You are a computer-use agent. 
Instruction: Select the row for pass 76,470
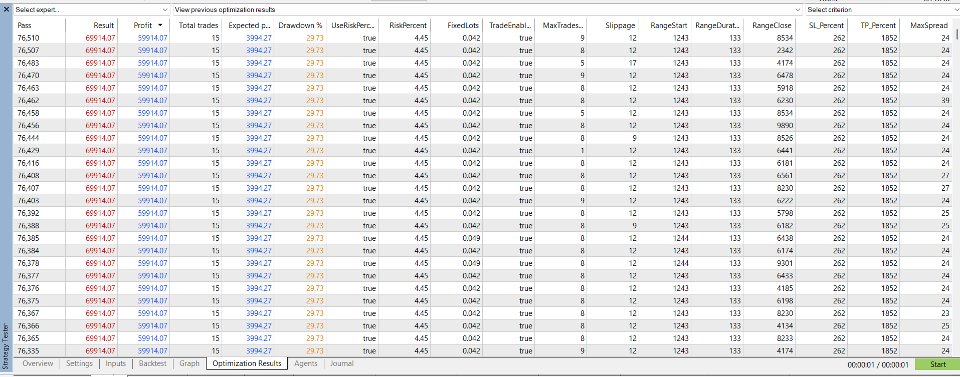tap(482, 75)
